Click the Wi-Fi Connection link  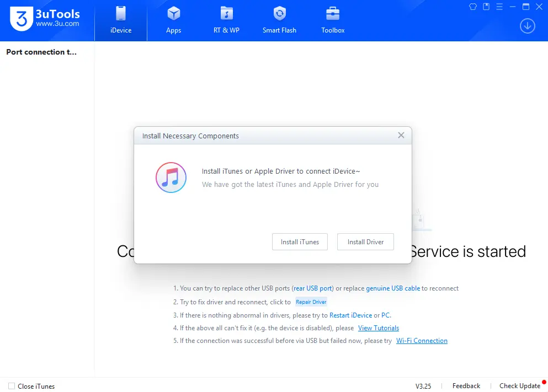pos(422,341)
